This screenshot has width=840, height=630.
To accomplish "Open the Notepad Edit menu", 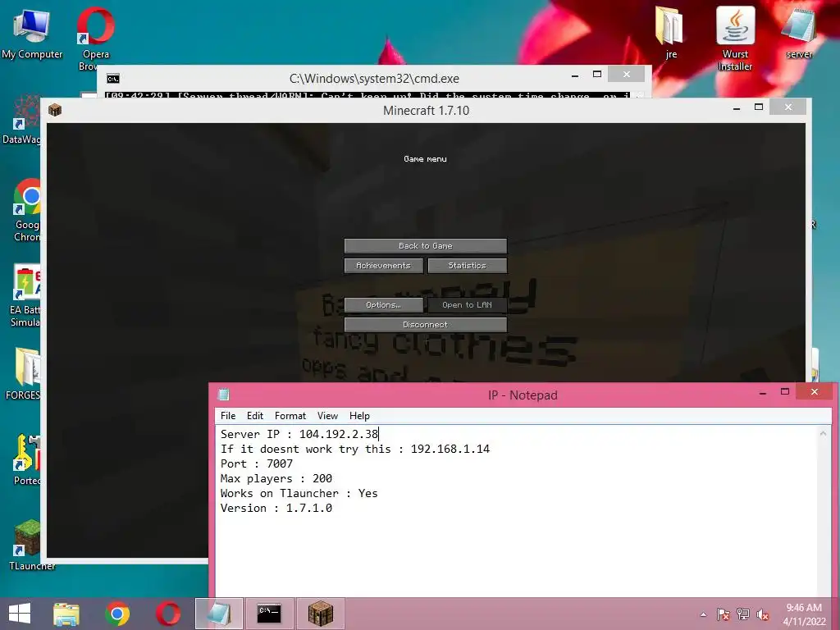I will [x=255, y=416].
